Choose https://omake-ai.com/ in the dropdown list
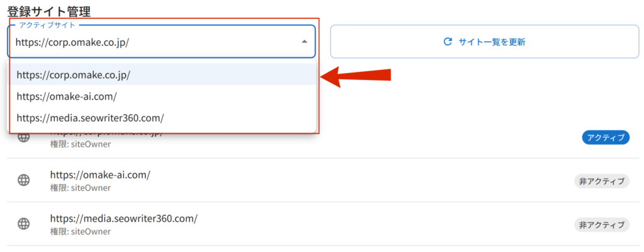644x252 pixels. click(x=162, y=96)
